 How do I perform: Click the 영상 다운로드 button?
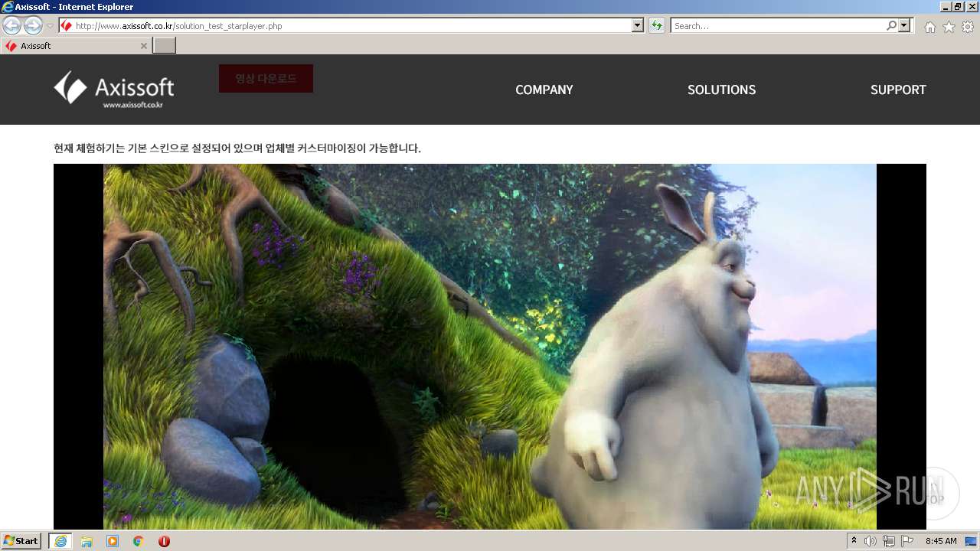(x=266, y=78)
